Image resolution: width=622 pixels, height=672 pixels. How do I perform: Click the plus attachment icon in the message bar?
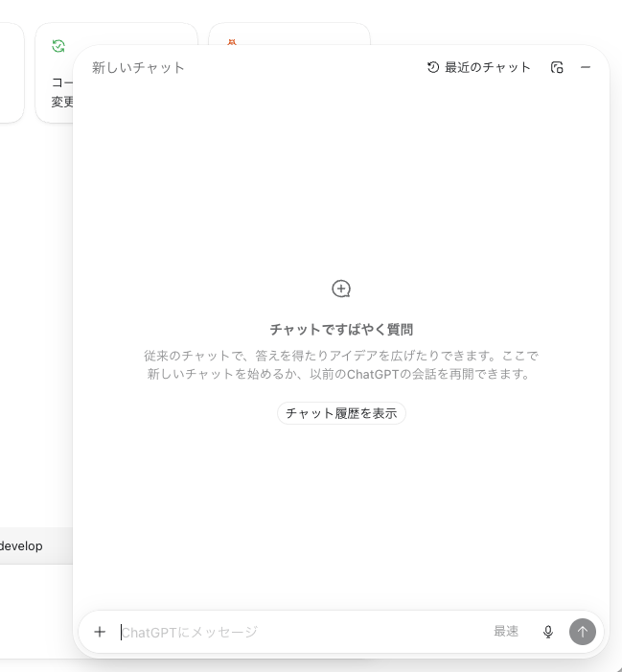pos(100,632)
